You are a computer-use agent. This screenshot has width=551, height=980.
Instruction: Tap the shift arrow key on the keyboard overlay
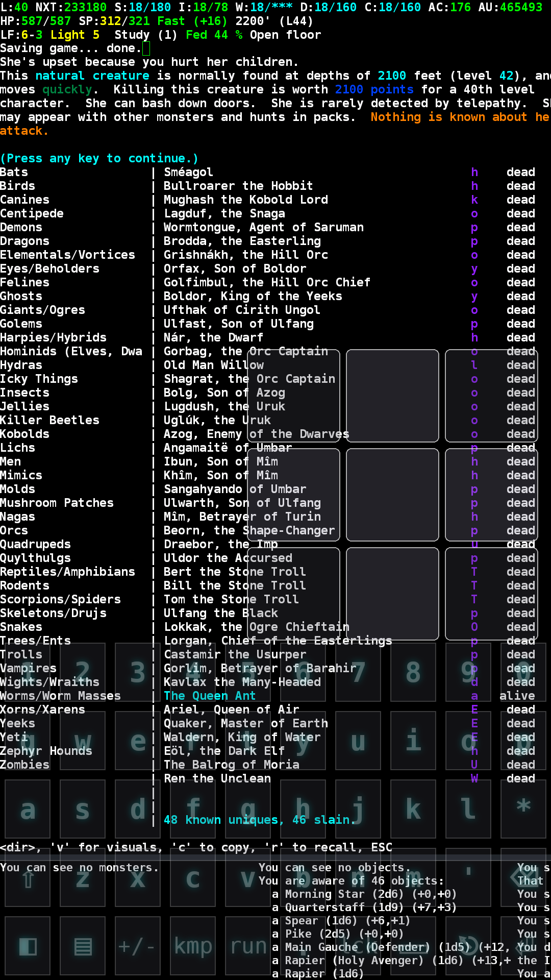point(28,878)
